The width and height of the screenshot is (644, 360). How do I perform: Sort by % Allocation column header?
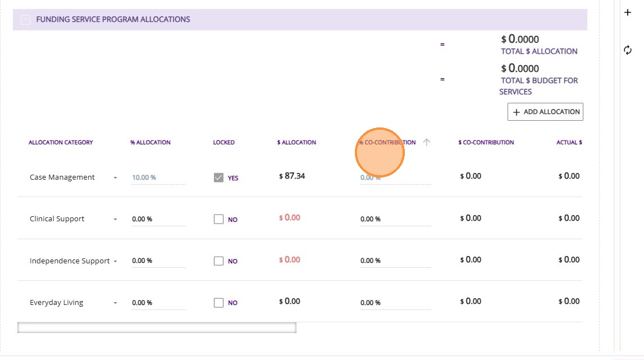(150, 143)
